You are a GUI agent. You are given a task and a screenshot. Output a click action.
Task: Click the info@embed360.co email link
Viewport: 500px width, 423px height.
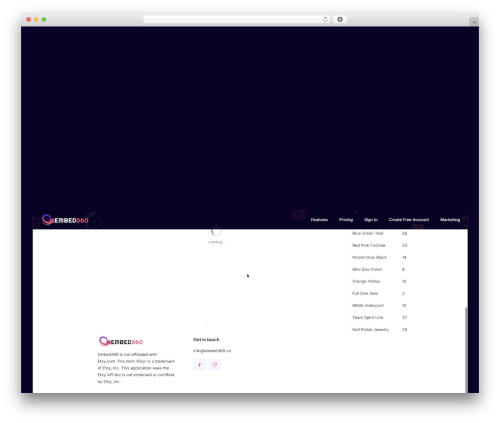click(x=212, y=351)
